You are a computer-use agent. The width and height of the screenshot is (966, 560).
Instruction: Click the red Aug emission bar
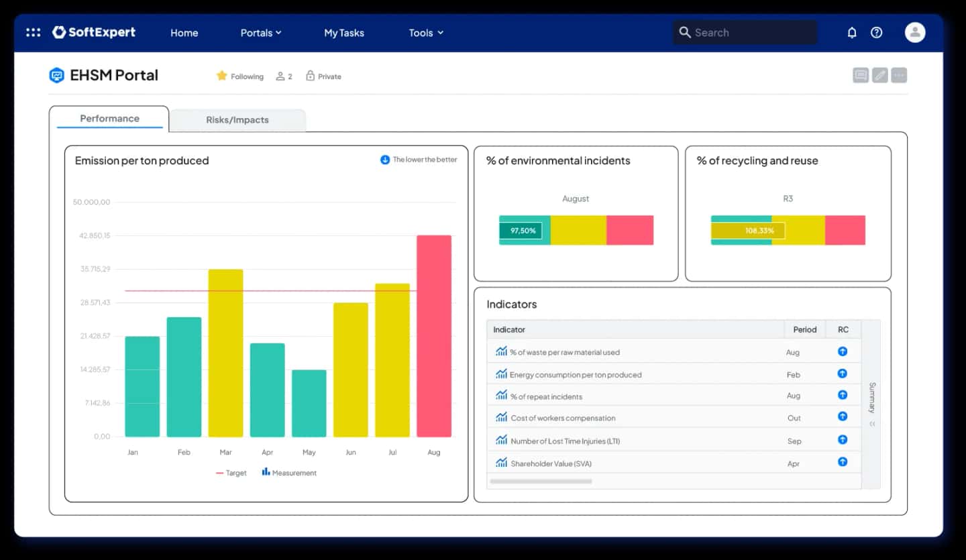[433, 335]
